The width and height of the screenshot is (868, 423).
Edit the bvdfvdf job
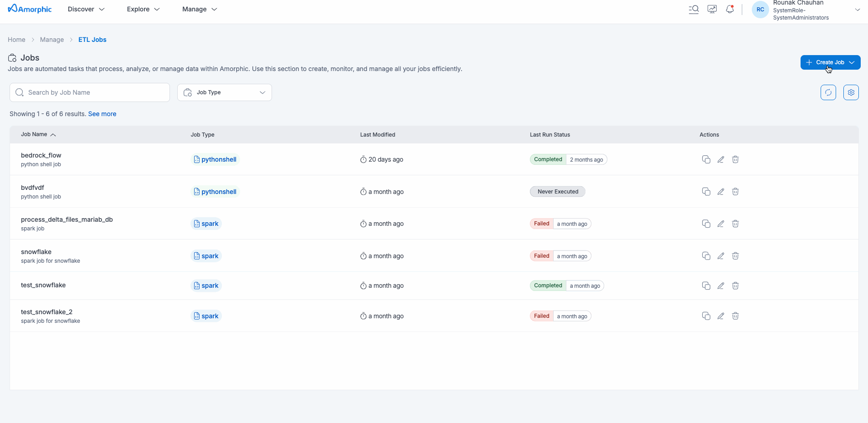(720, 192)
